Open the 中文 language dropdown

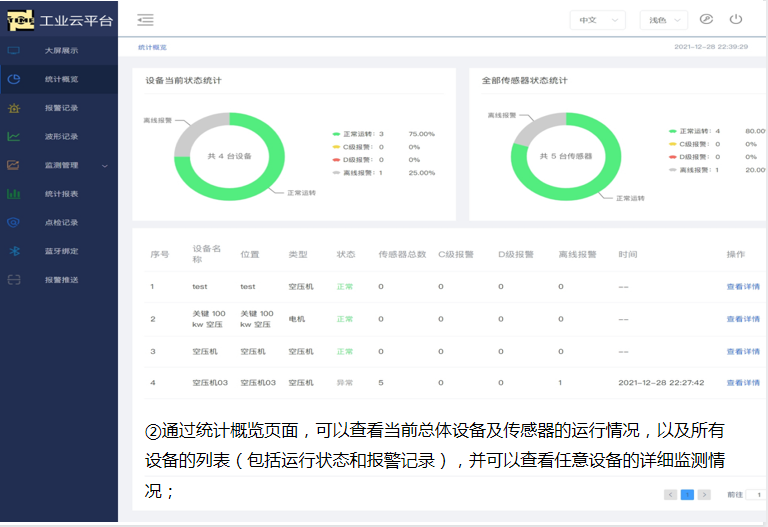(597, 20)
